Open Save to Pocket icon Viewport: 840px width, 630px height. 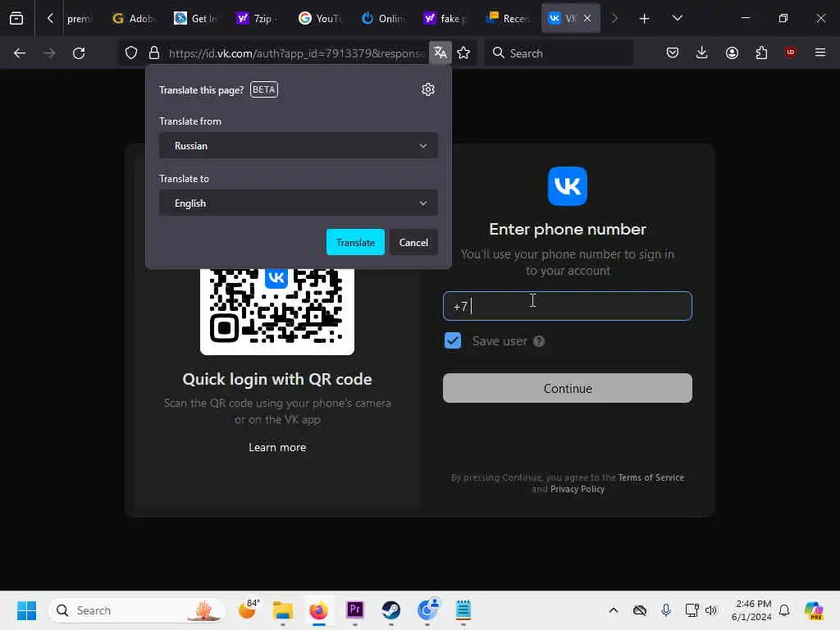673,52
